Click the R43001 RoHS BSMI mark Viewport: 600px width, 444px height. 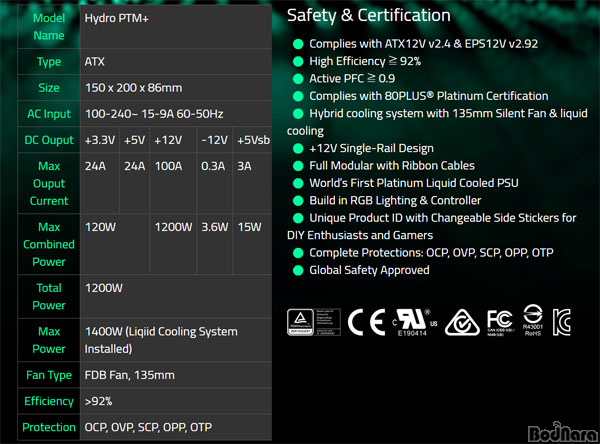click(x=533, y=321)
